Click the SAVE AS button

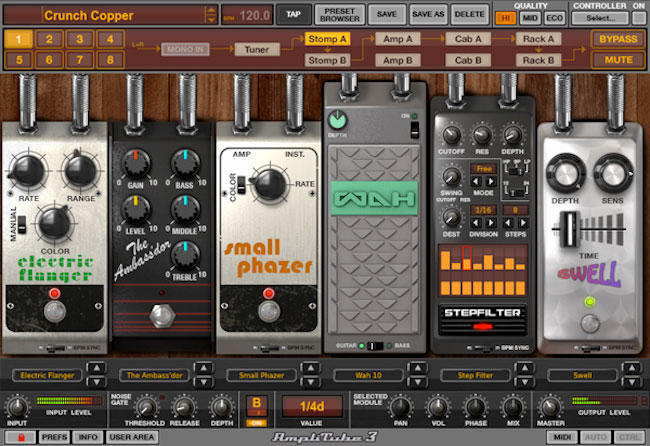(x=428, y=15)
